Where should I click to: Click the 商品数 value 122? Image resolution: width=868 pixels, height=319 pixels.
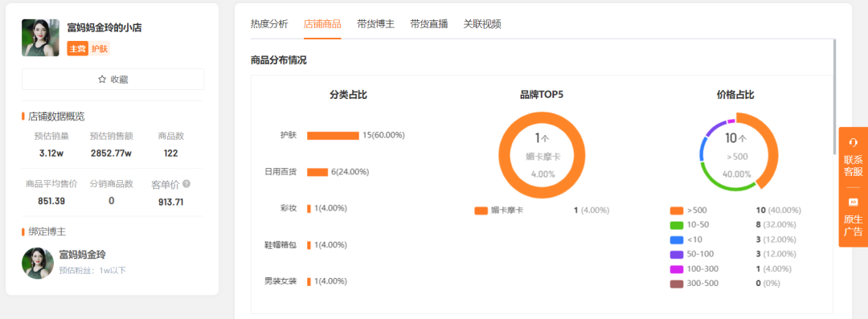pos(171,153)
